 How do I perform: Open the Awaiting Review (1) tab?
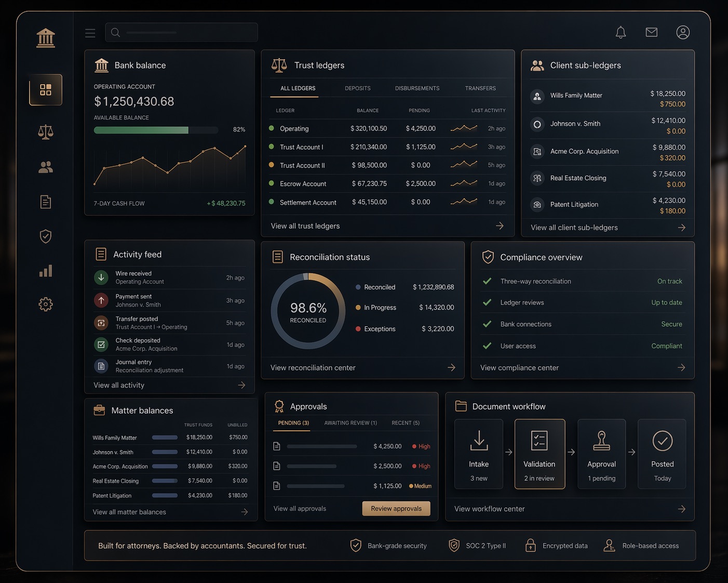click(x=350, y=423)
